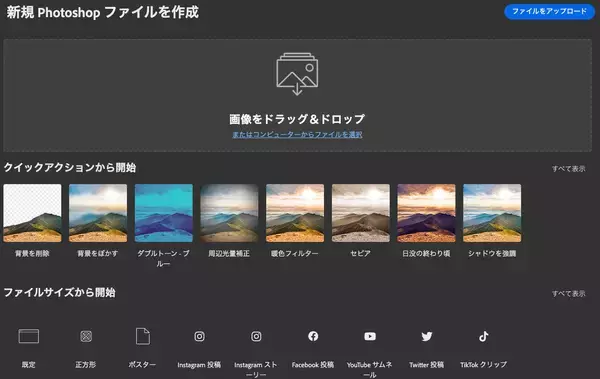Choose the 背景をぼかす thumbnail
Image resolution: width=600 pixels, height=379 pixels.
98,213
